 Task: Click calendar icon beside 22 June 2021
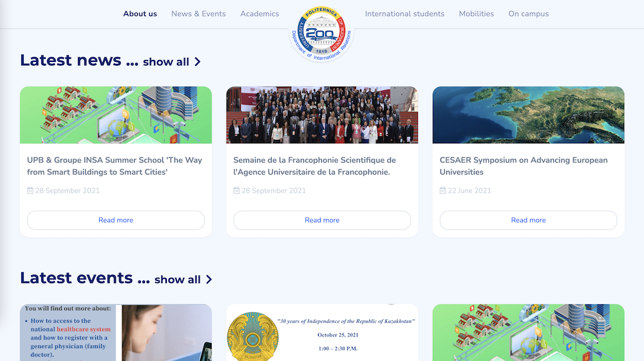coord(443,190)
